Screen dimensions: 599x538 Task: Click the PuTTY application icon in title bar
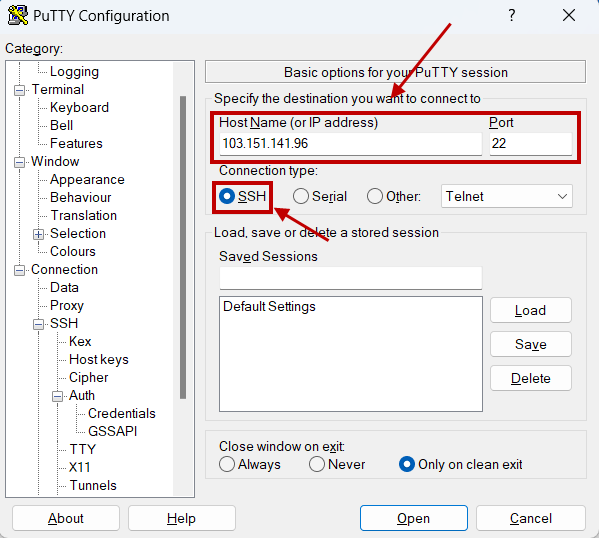pyautogui.click(x=18, y=16)
